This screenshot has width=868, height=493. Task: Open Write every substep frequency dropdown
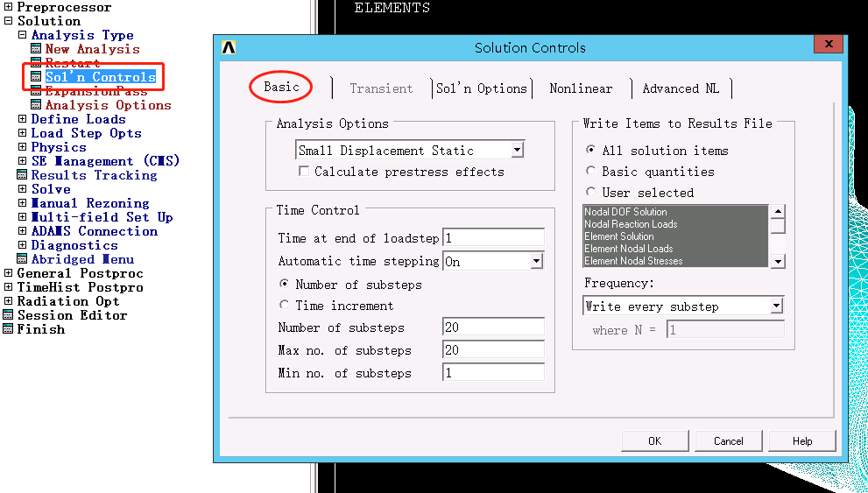[x=777, y=306]
